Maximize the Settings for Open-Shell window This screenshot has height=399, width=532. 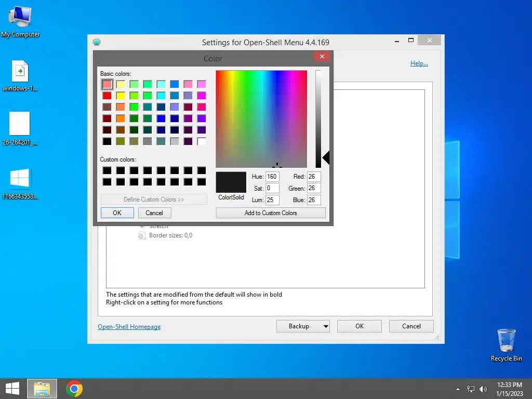pos(411,41)
